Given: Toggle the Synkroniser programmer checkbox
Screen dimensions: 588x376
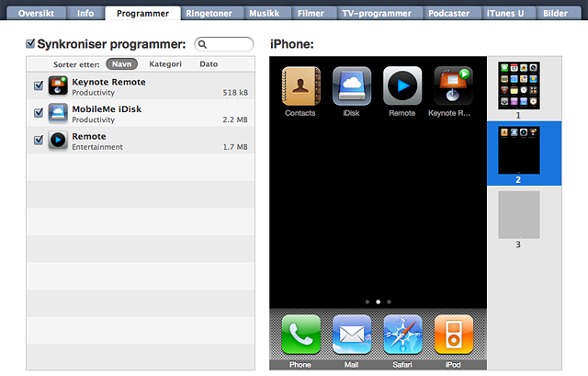Looking at the screenshot, I should click(30, 43).
